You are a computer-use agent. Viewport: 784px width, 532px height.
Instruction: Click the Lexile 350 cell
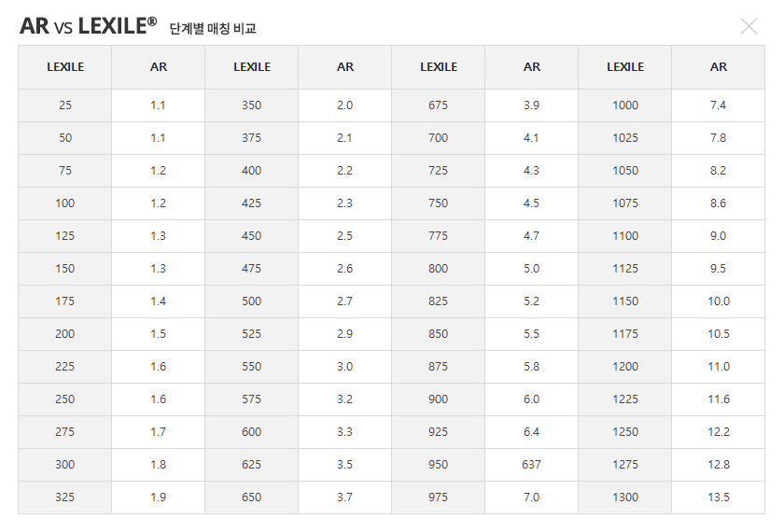[252, 105]
